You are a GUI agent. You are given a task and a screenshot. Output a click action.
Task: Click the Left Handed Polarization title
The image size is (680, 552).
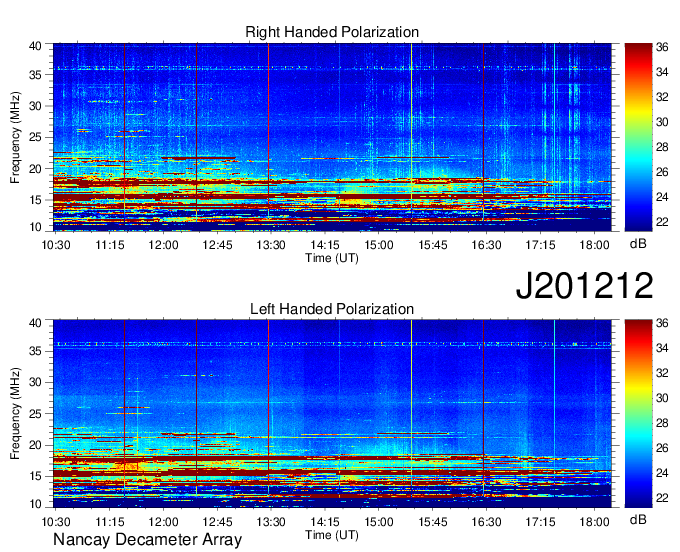pos(332,309)
